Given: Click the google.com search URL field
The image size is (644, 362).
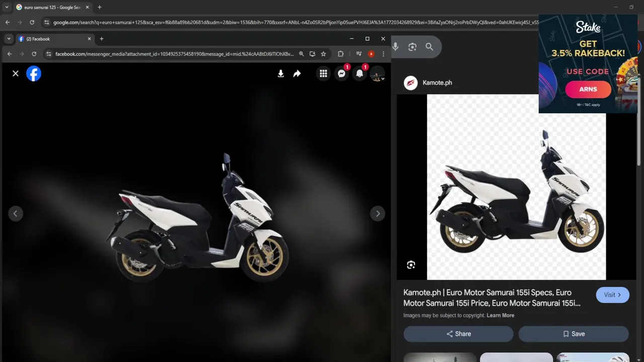Looking at the screenshot, I should click(296, 22).
